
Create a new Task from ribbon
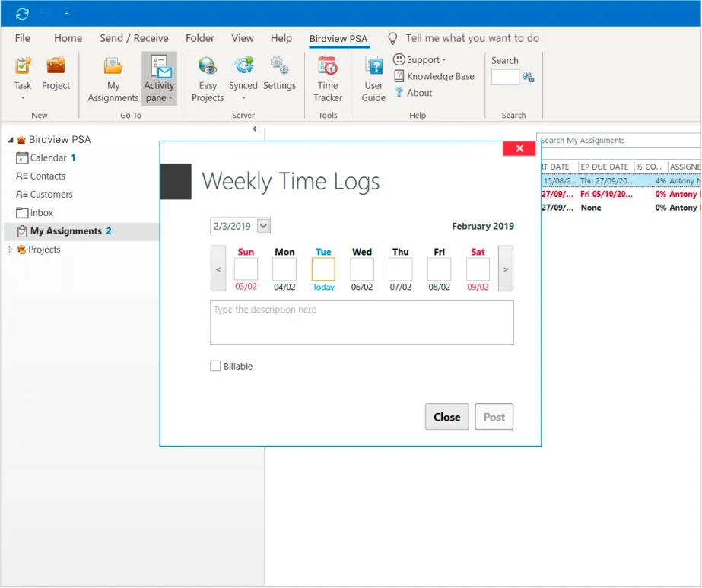[x=23, y=78]
